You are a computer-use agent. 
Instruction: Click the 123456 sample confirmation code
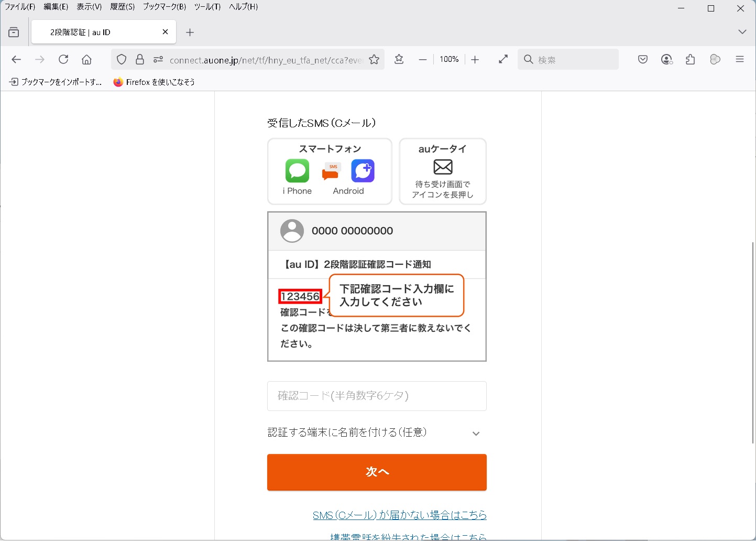pos(300,297)
